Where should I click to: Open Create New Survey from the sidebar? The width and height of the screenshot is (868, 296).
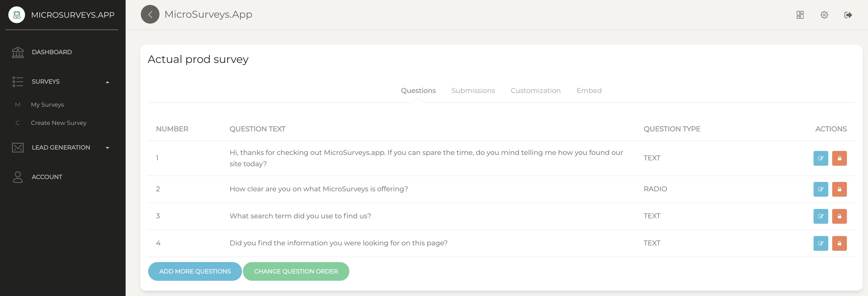(58, 122)
